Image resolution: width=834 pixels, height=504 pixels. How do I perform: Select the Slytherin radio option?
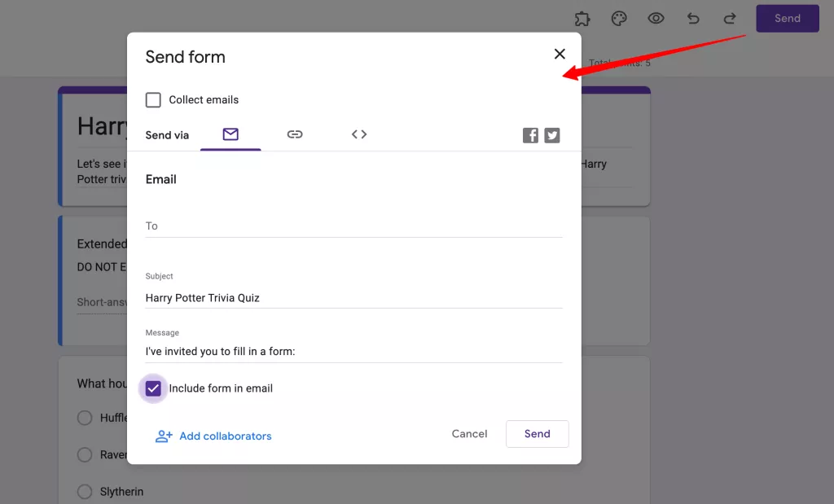(x=84, y=491)
